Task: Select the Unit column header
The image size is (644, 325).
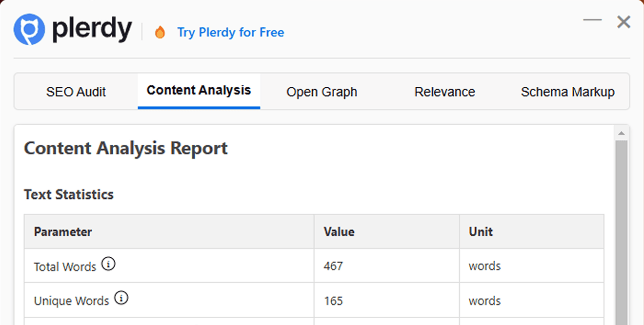Action: [481, 231]
